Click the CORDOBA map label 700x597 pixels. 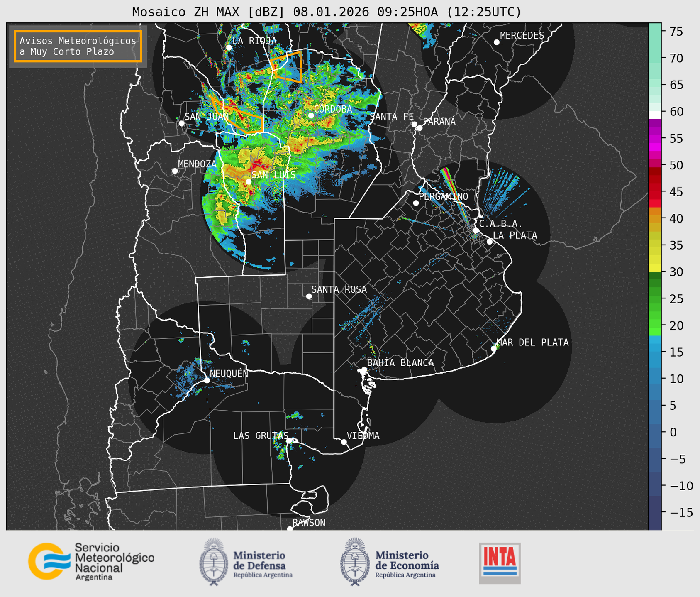tap(333, 109)
